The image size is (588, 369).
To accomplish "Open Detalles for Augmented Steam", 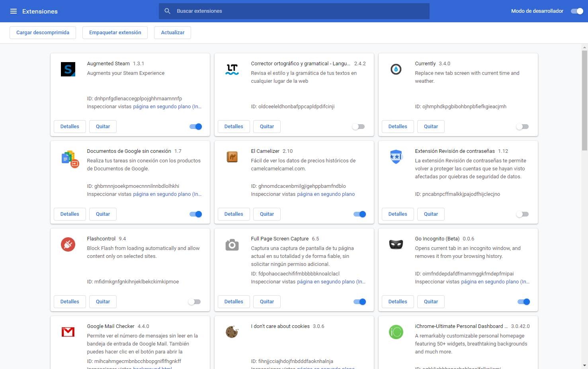I will pyautogui.click(x=70, y=127).
